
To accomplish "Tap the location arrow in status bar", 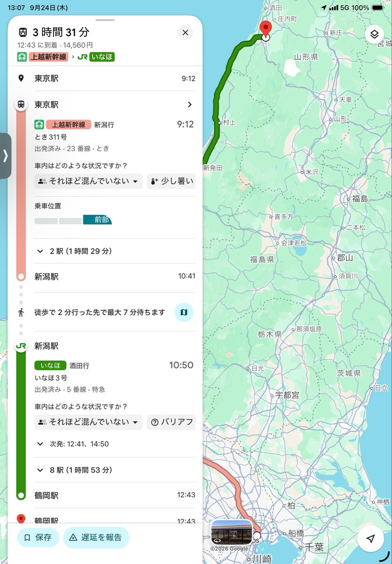I will [x=323, y=8].
